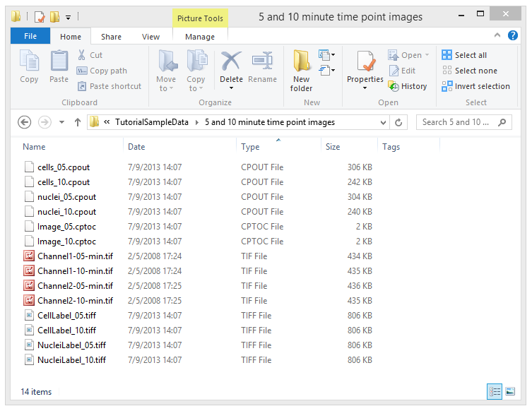Click Select all in ribbon
Screen dimensions: 532x411
[x=464, y=55]
